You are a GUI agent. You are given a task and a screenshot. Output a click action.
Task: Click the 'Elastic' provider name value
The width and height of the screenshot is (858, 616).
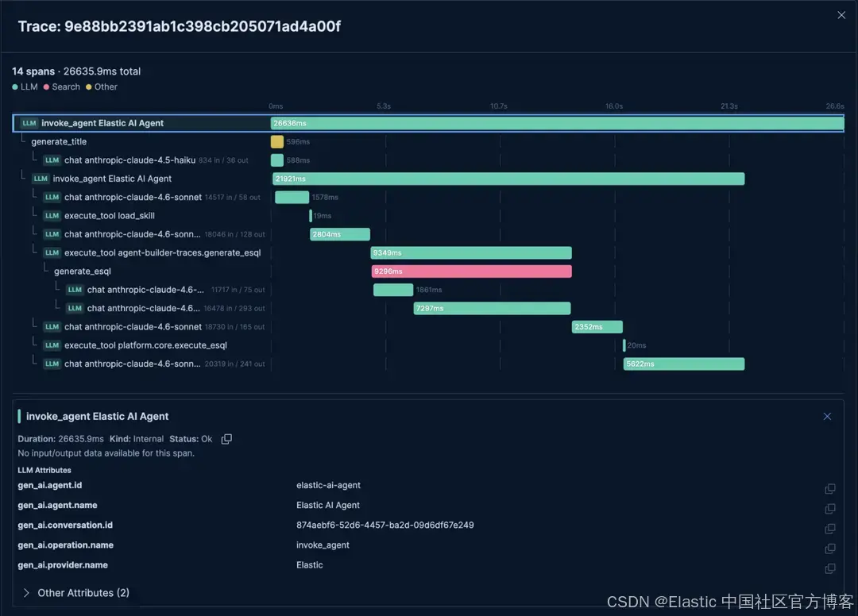click(x=309, y=565)
